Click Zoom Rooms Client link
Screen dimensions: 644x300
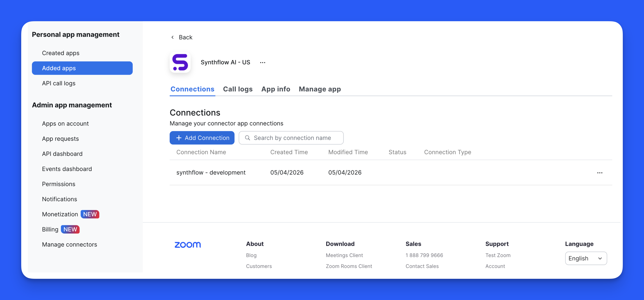tap(349, 266)
